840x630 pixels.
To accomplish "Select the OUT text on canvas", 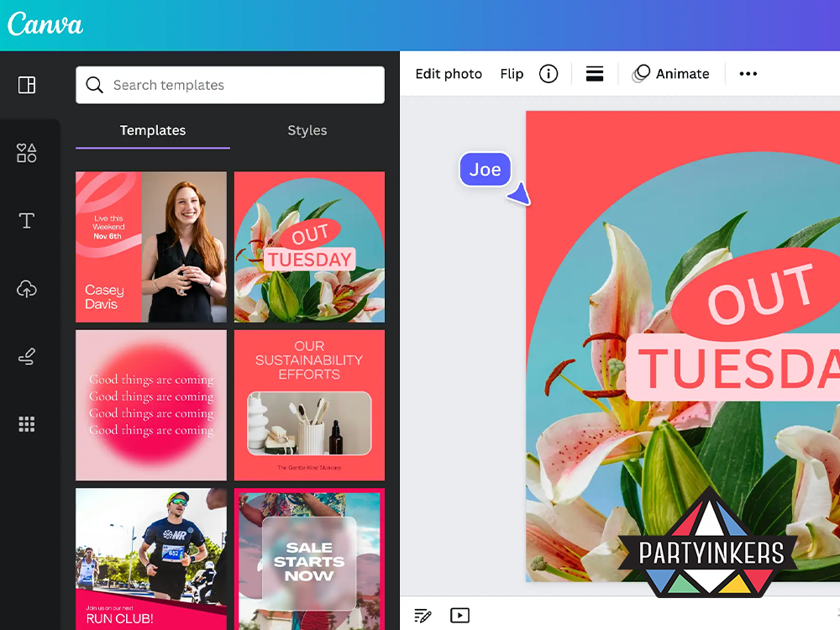I will 759,293.
